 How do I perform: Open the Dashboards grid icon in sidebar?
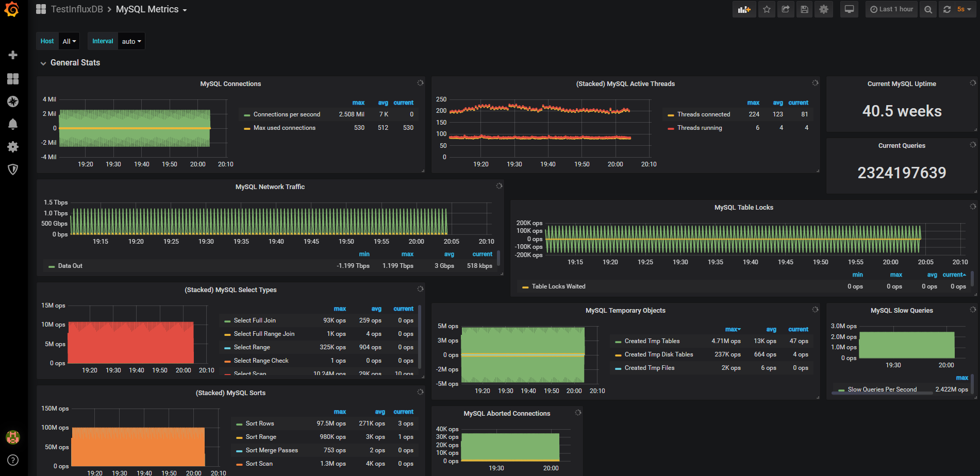[x=13, y=78]
